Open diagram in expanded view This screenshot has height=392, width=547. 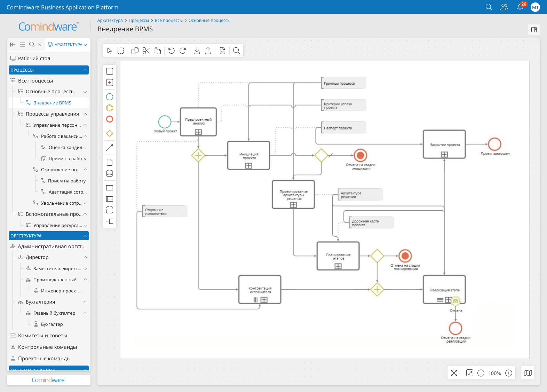(470, 373)
